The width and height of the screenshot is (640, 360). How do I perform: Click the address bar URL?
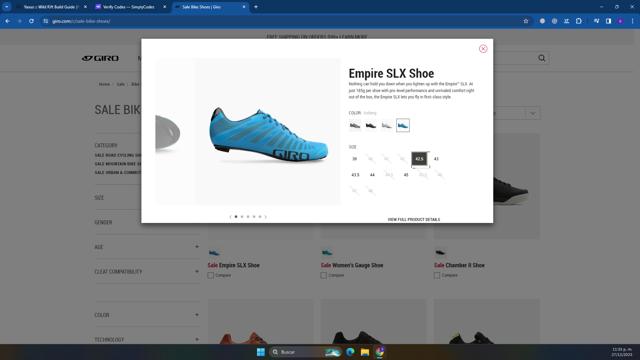point(81,21)
